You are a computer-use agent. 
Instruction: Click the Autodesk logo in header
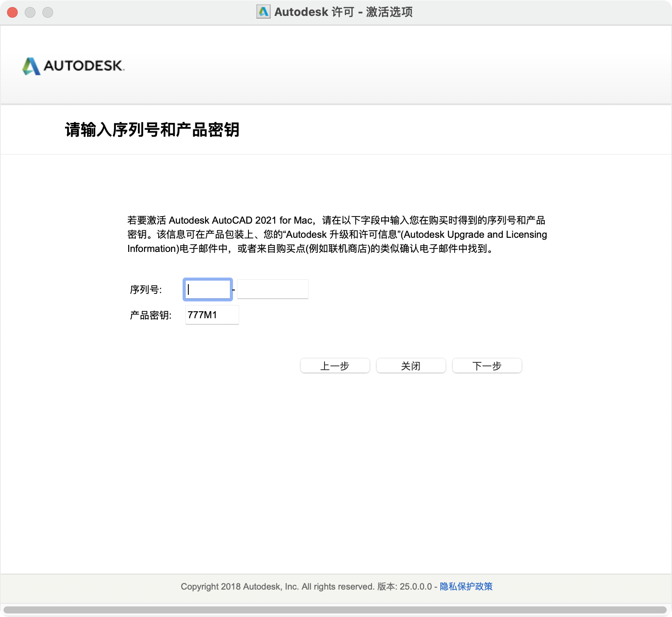coord(73,66)
